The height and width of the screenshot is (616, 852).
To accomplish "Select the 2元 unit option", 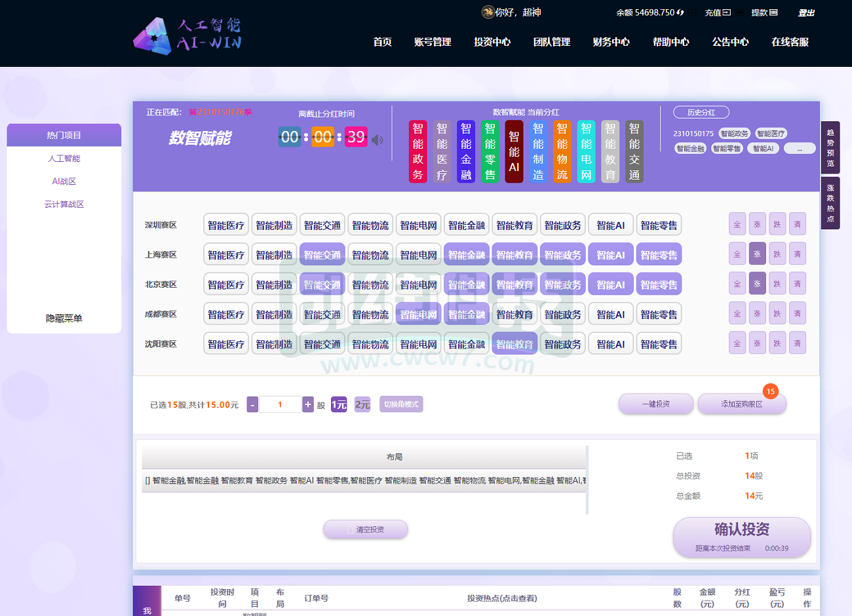I will tap(362, 405).
